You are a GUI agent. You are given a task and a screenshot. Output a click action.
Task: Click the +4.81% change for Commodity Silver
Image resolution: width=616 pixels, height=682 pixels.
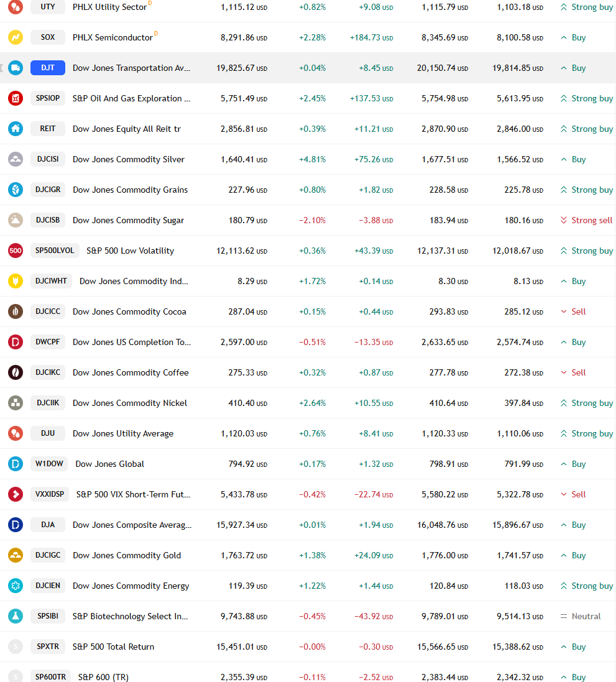pyautogui.click(x=312, y=159)
